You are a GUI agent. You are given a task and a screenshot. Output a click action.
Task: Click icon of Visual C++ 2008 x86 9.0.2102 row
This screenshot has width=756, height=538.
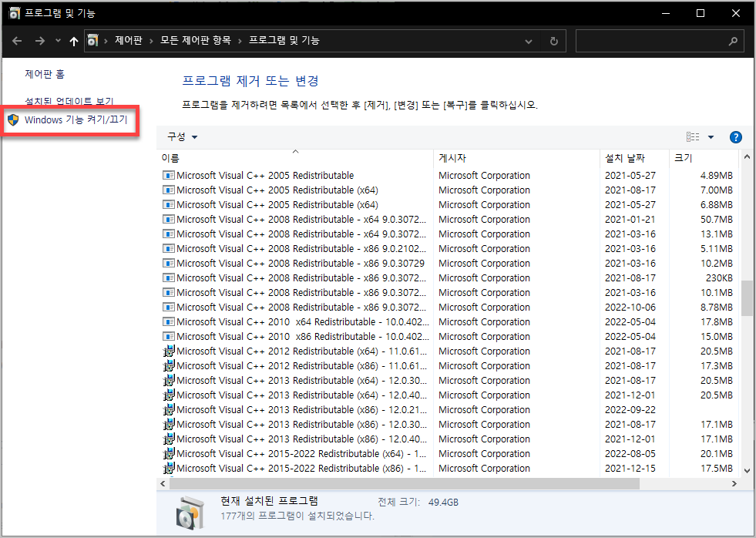168,249
